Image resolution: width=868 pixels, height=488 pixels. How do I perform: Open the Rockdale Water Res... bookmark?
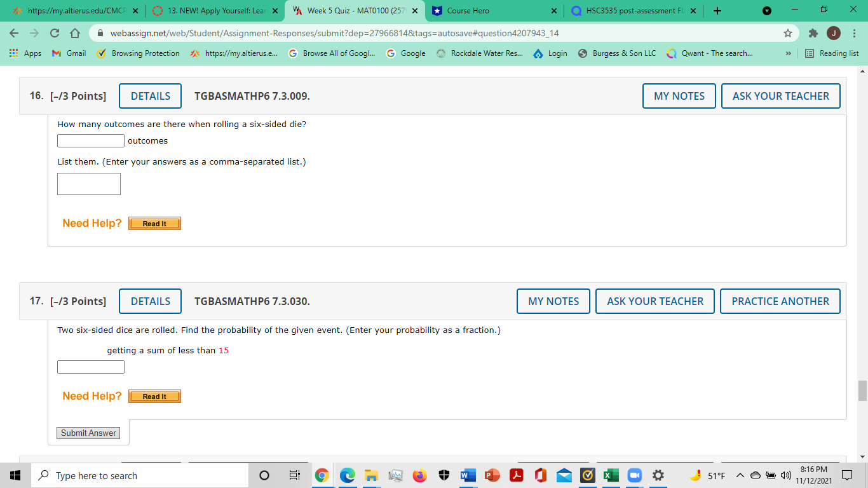pos(479,53)
